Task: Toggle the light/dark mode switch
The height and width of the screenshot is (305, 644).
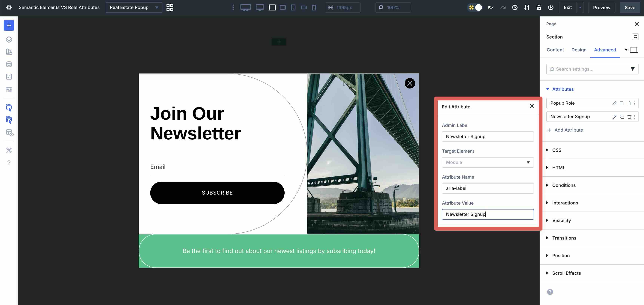Action: click(474, 7)
